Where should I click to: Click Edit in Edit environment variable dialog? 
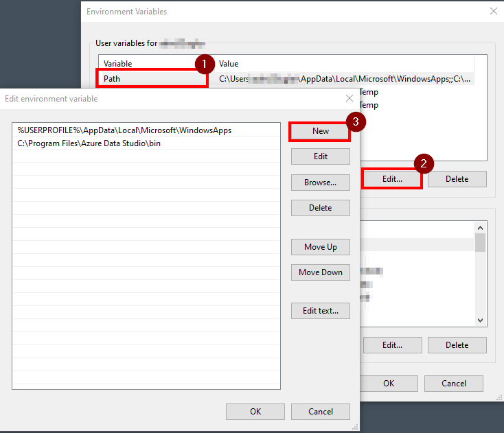tap(320, 156)
